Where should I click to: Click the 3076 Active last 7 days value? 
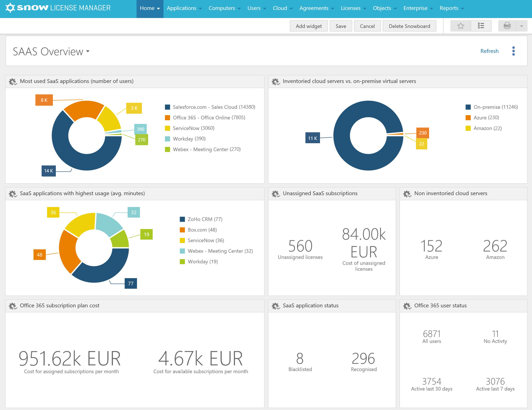(x=495, y=382)
